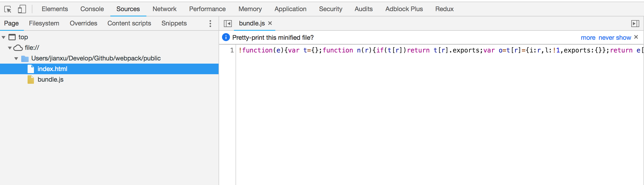Click the 'more' link in infobar
This screenshot has height=185, width=644.
588,38
